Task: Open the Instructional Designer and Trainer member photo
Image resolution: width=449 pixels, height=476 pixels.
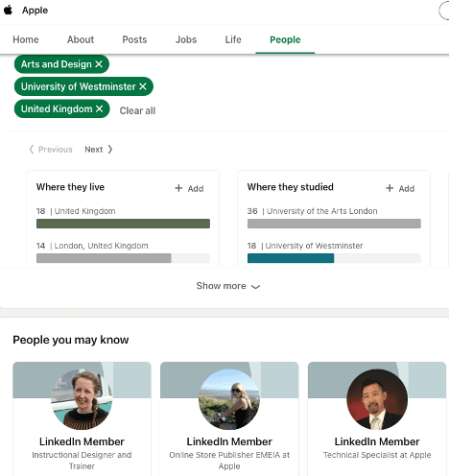Action: (82, 399)
